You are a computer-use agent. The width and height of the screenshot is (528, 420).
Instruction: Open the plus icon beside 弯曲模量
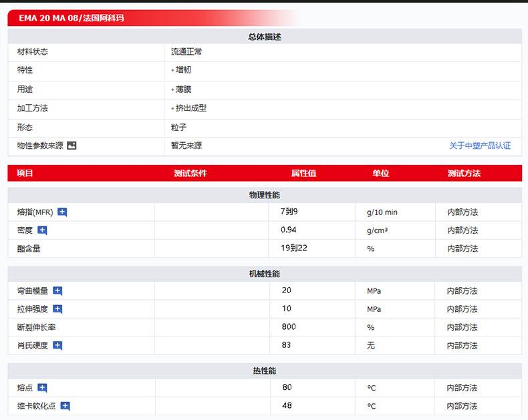57,291
